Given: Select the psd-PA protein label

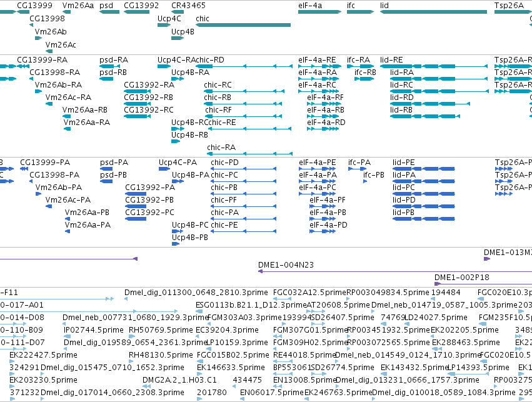Looking at the screenshot, I should [114, 163].
